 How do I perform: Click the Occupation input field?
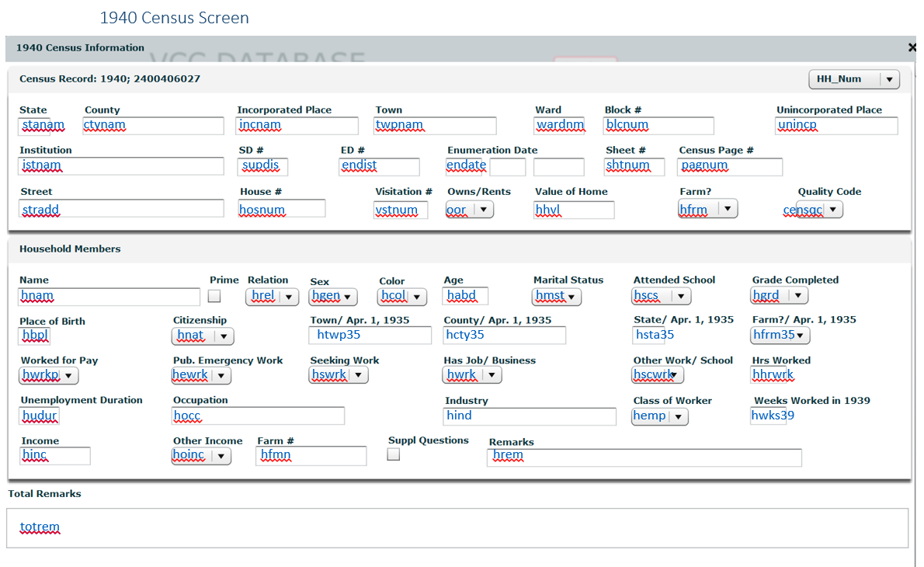(x=258, y=416)
